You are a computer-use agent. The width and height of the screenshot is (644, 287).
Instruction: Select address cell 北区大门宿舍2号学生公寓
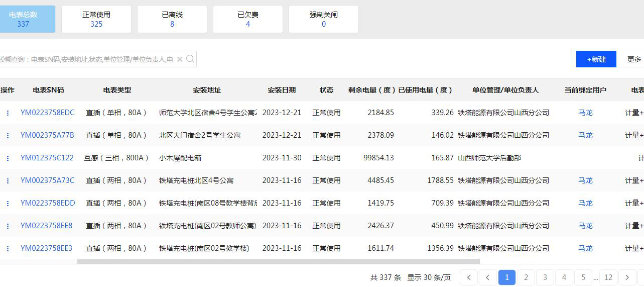click(200, 135)
